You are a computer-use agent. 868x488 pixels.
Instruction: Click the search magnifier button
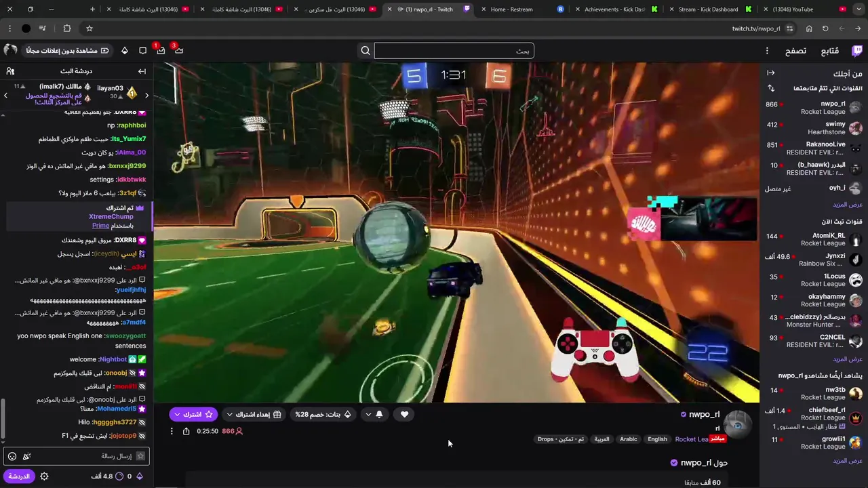point(366,51)
